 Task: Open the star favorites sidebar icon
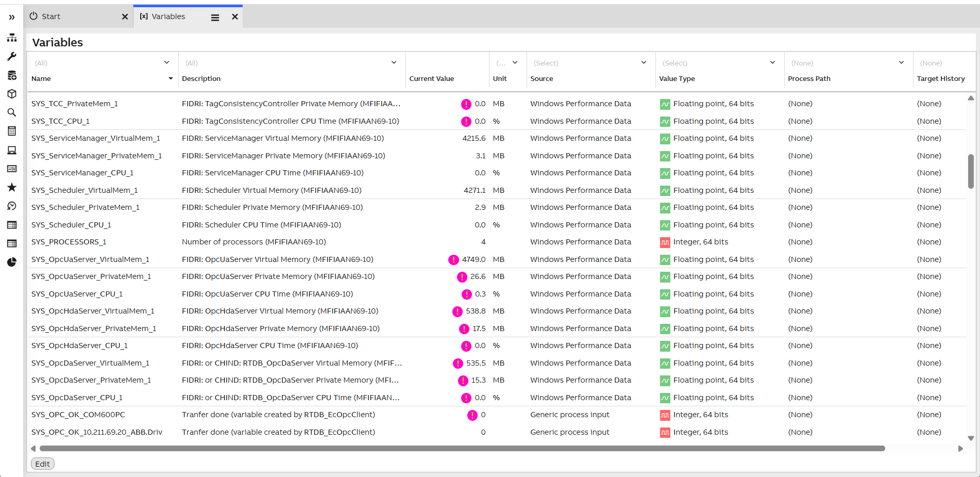[x=11, y=187]
